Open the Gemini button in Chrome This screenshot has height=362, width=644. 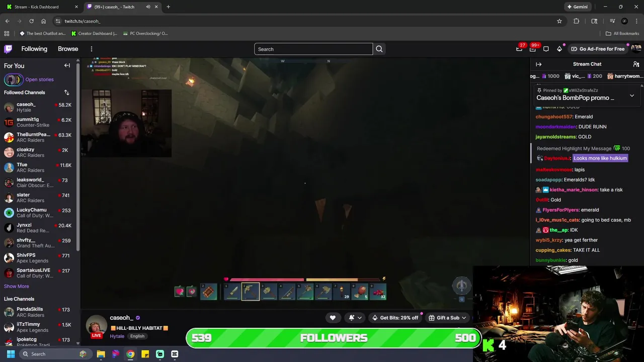point(577,7)
